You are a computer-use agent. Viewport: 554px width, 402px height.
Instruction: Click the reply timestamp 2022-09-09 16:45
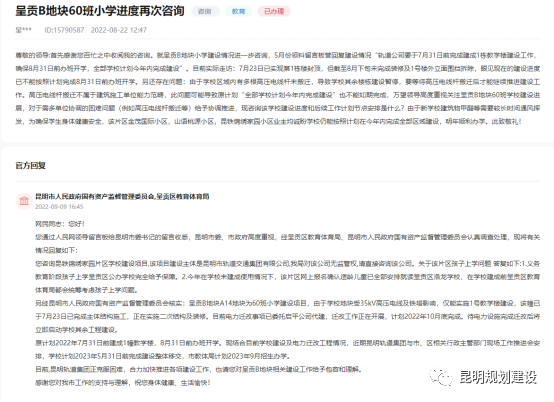[x=59, y=207]
